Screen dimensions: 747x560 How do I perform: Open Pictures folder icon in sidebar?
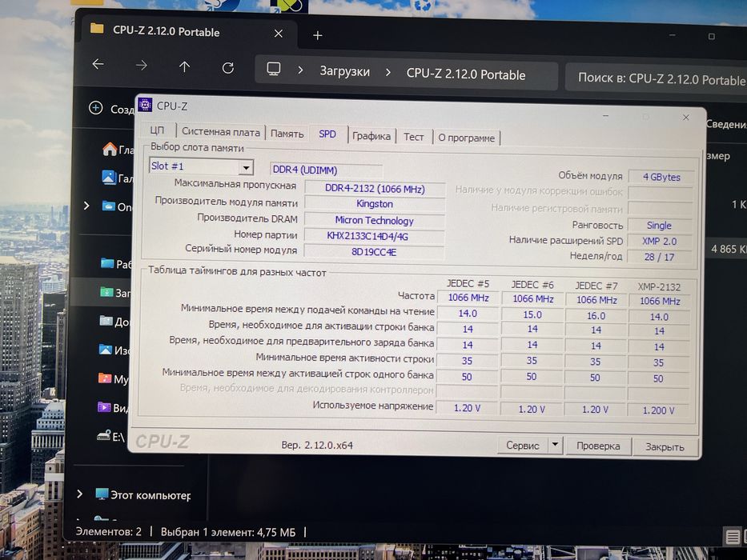click(x=106, y=350)
